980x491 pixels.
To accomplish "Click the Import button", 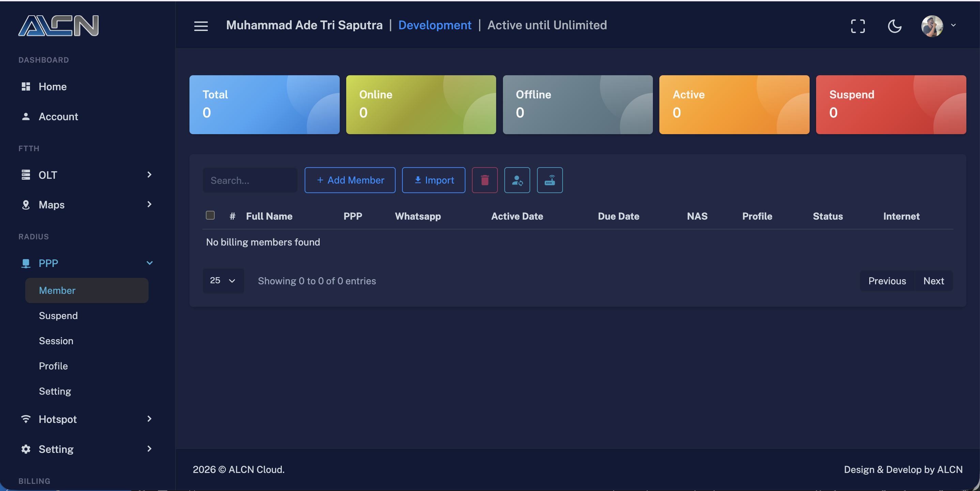I will [434, 180].
